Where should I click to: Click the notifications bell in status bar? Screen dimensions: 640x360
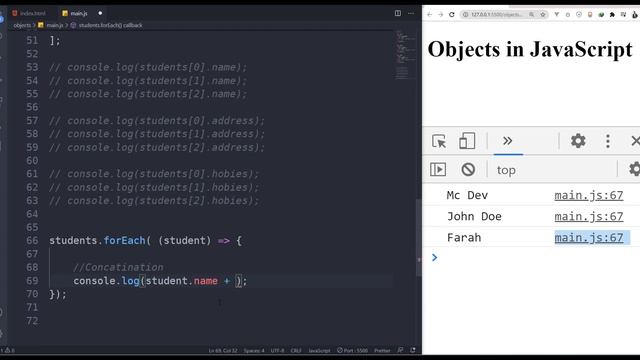(x=413, y=350)
